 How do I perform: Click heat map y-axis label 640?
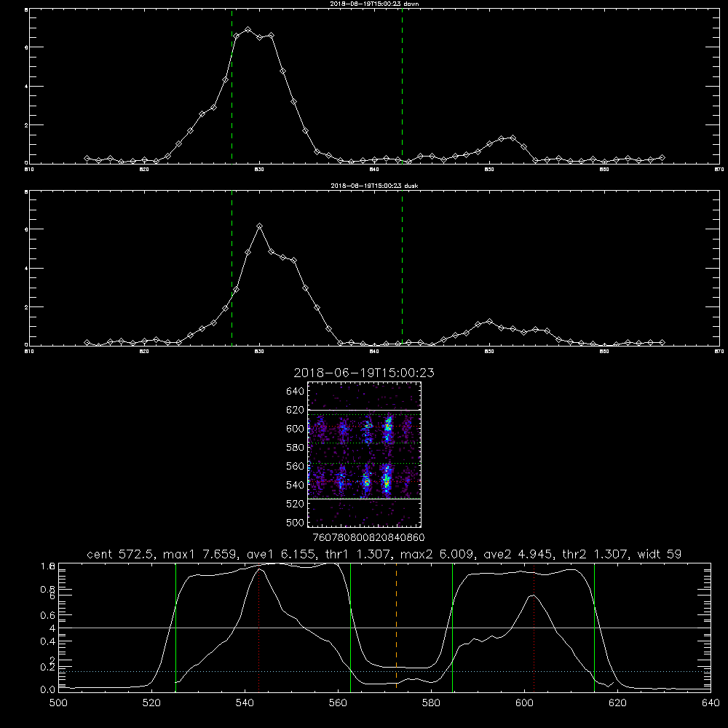click(296, 392)
